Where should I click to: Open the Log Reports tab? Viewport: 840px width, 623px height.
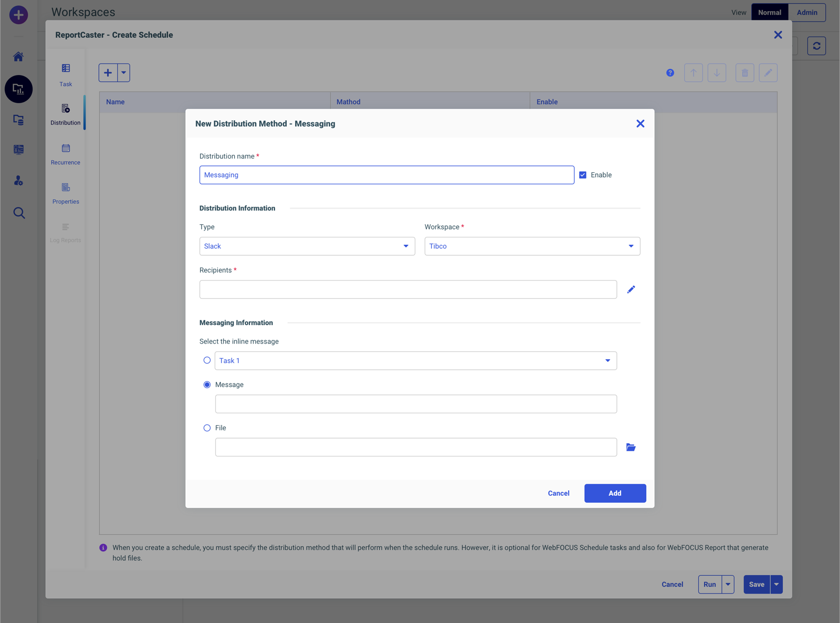66,232
